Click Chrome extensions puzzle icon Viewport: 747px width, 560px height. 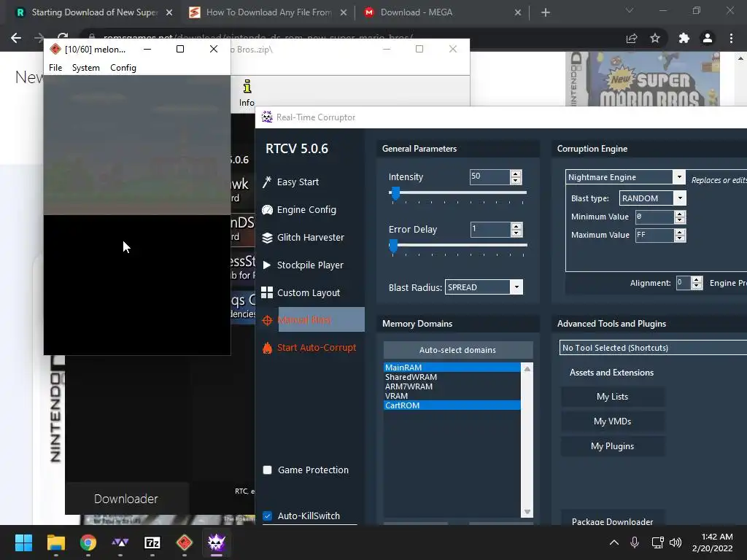click(x=684, y=38)
